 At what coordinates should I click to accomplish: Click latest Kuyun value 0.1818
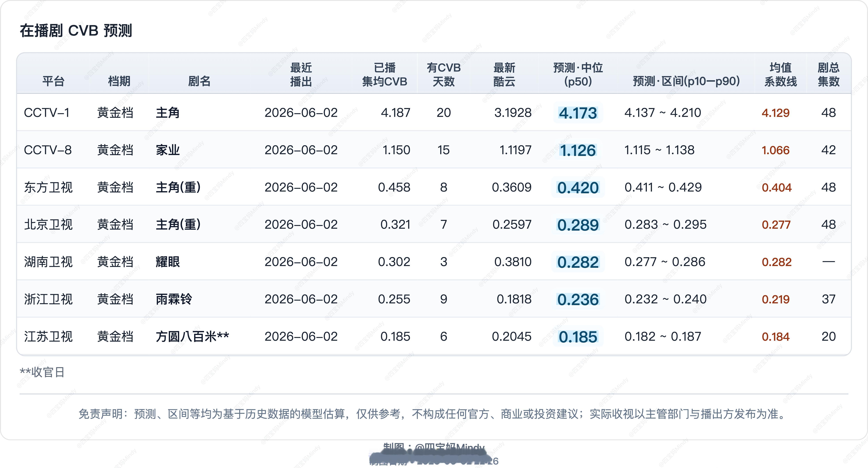click(x=514, y=299)
